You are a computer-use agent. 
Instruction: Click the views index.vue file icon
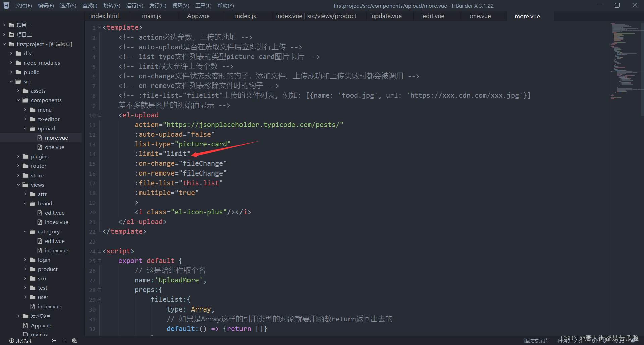pyautogui.click(x=33, y=306)
